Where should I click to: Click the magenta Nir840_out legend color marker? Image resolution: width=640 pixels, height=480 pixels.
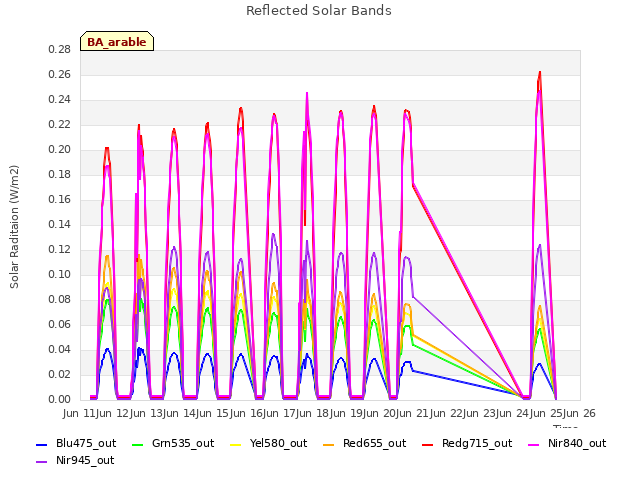[x=534, y=444]
